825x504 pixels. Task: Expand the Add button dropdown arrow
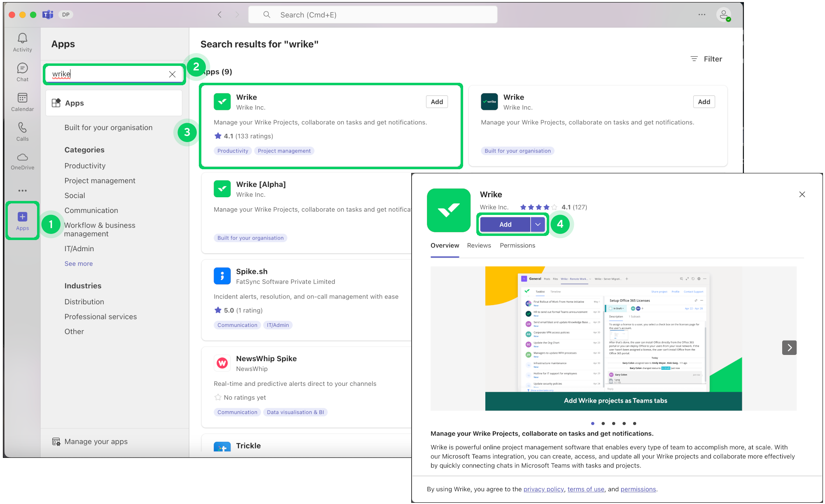tap(538, 224)
